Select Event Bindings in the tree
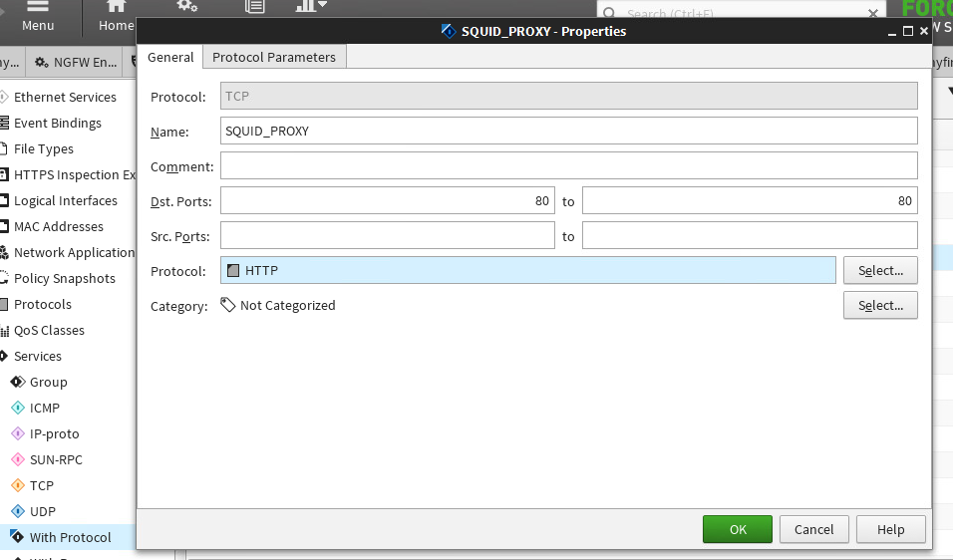The image size is (953, 560). pos(58,124)
